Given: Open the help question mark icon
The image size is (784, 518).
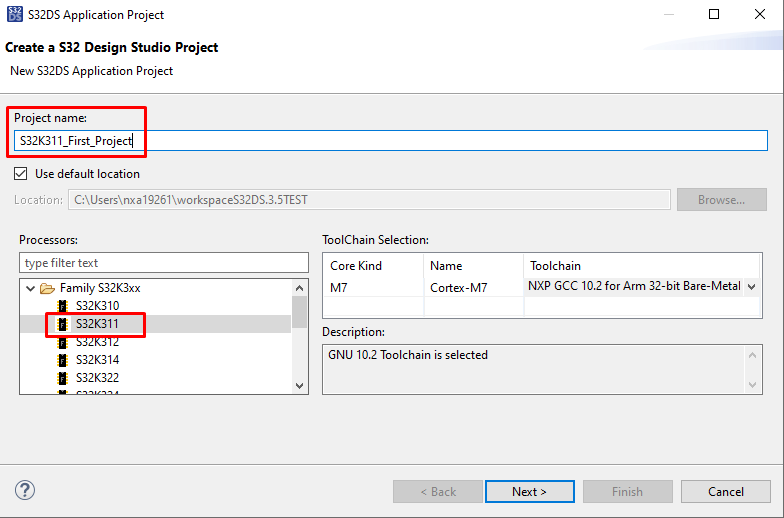Looking at the screenshot, I should click(26, 490).
